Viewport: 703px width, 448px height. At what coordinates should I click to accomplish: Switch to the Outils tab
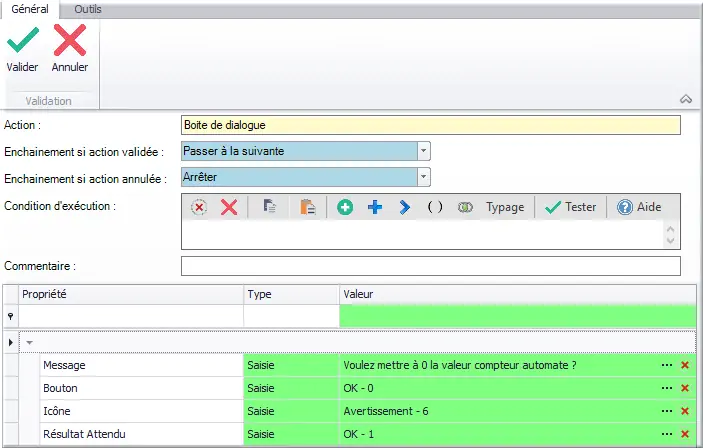(x=88, y=9)
